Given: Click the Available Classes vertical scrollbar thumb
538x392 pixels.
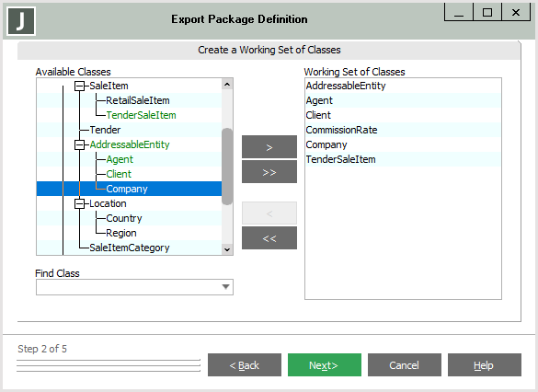Looking at the screenshot, I should 227,167.
